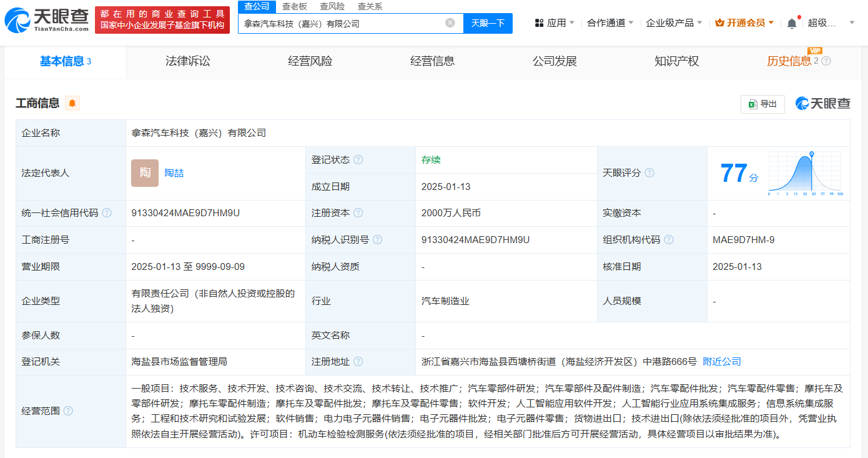The height and width of the screenshot is (458, 868).
Task: Click the legal representative avatar 陶
Action: coord(145,173)
